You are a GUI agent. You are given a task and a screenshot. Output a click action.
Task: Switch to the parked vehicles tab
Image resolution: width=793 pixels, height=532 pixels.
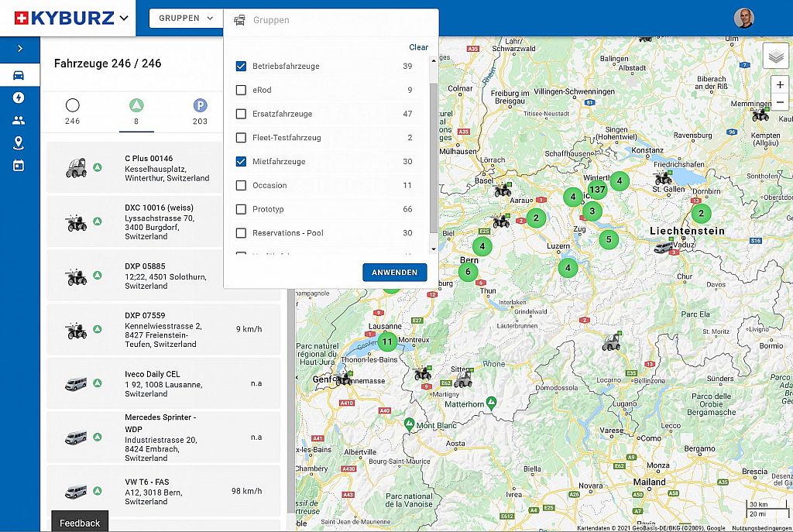200,109
